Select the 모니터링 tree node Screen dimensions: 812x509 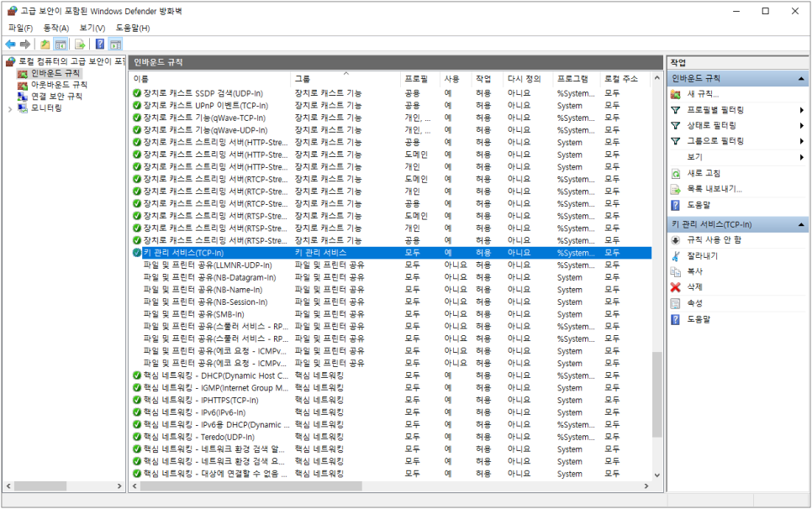tap(46, 108)
